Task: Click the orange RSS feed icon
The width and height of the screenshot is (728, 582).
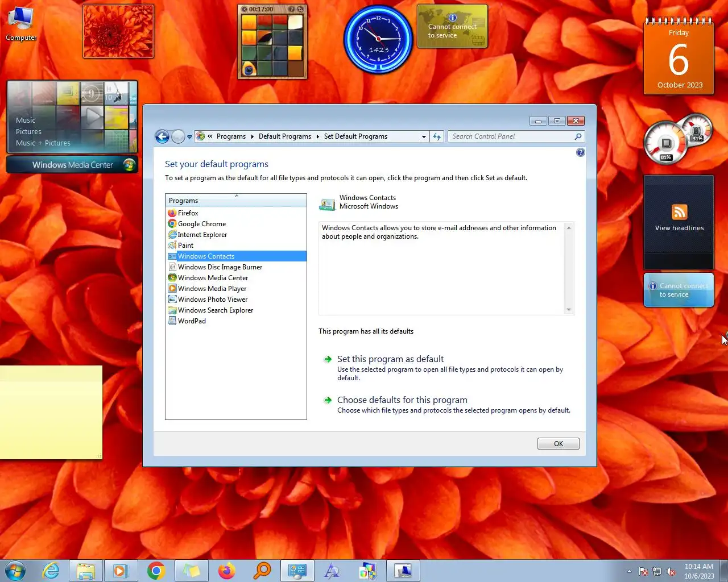Action: (680, 212)
